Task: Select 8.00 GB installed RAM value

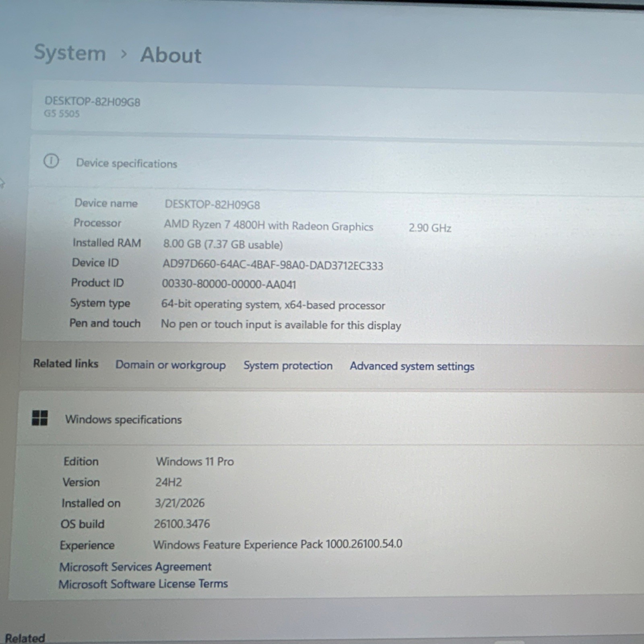Action: click(223, 244)
